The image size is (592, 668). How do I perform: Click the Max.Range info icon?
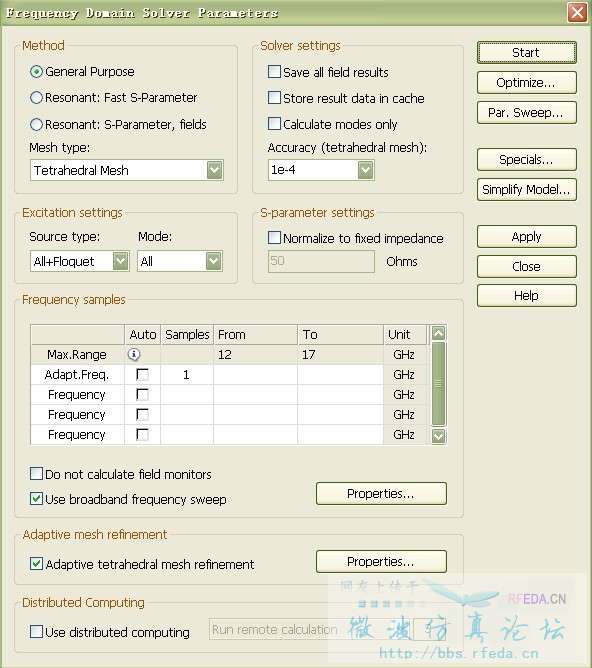click(x=134, y=354)
